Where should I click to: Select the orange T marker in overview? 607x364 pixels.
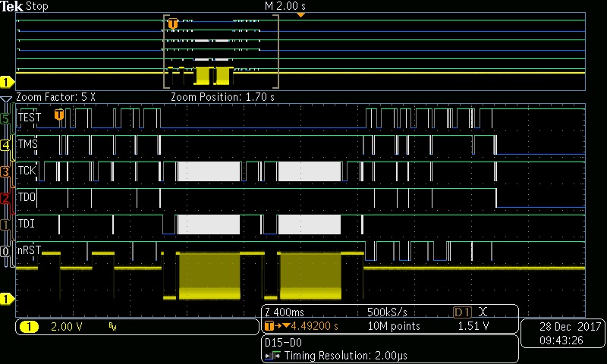click(x=173, y=24)
